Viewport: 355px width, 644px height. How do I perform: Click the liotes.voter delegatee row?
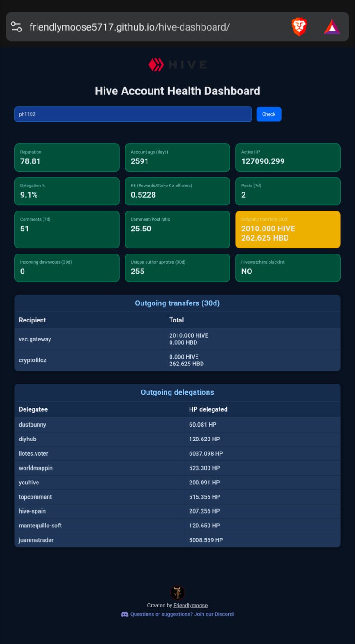coord(177,454)
